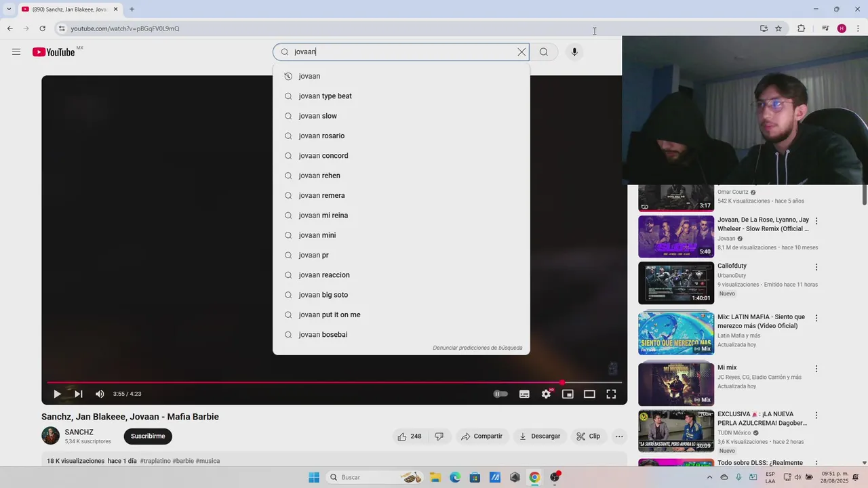Select suggestion 'jovaan mini'
This screenshot has width=868, height=488.
(401, 235)
